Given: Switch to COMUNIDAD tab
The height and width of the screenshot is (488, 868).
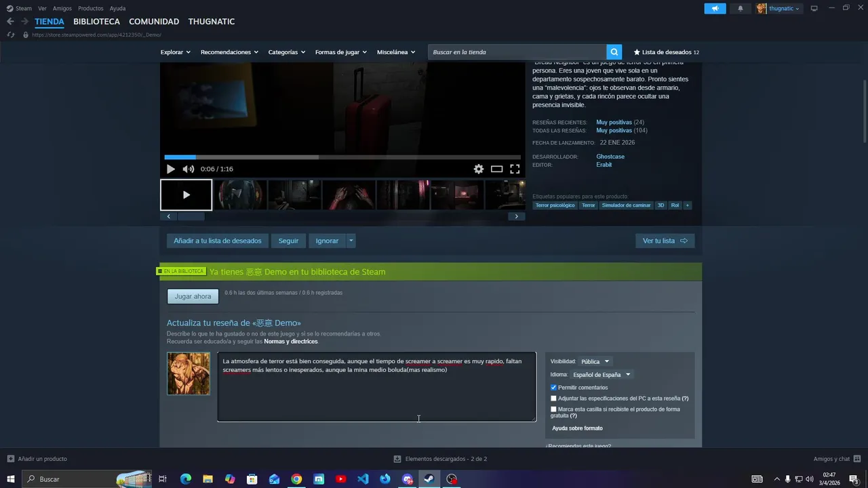Looking at the screenshot, I should [154, 22].
